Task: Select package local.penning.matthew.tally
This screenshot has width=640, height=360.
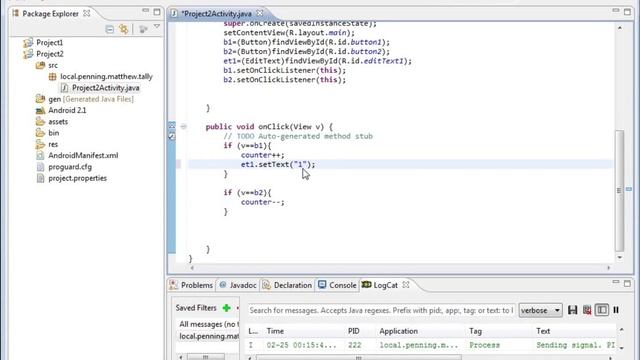Action: (106, 76)
